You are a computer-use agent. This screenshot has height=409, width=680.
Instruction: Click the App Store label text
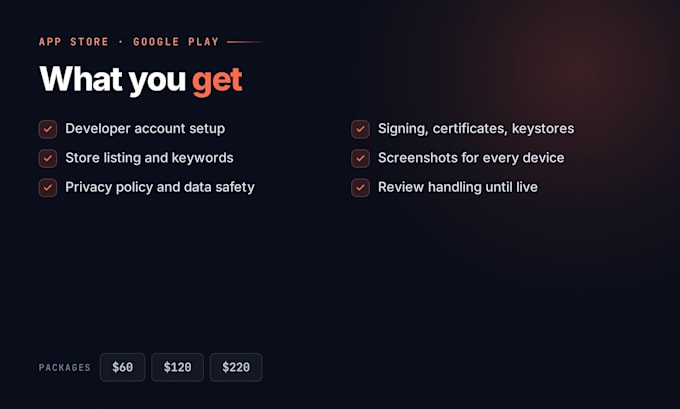74,42
